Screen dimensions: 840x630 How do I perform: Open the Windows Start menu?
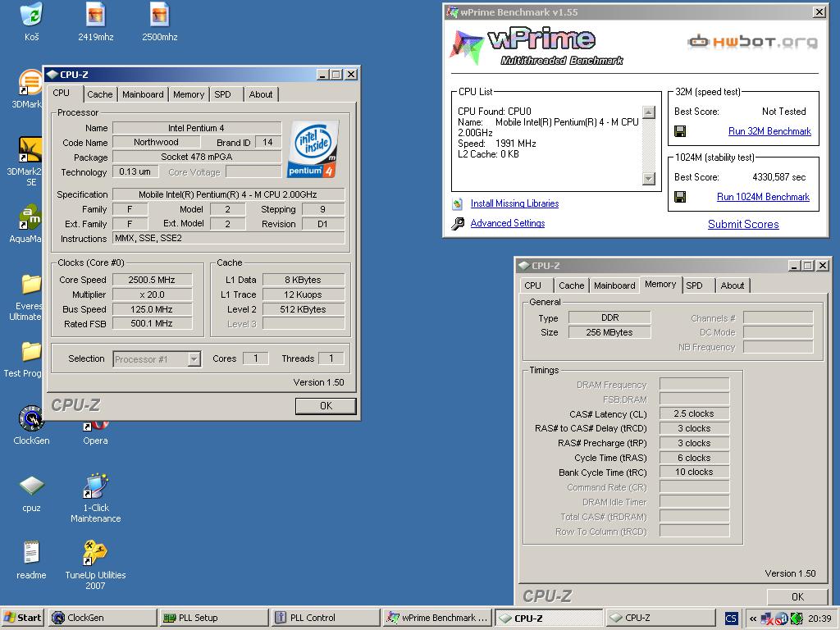(23, 618)
